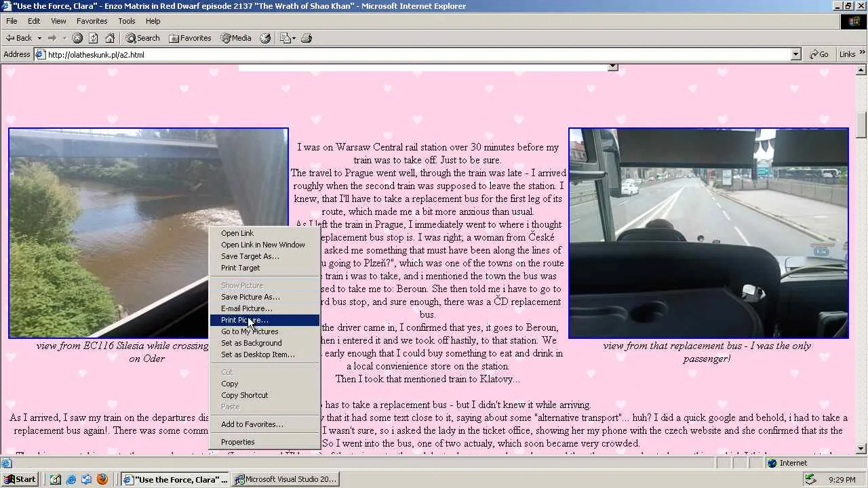Open the Favorites toolbar button
The width and height of the screenshot is (868, 488).
(x=190, y=38)
